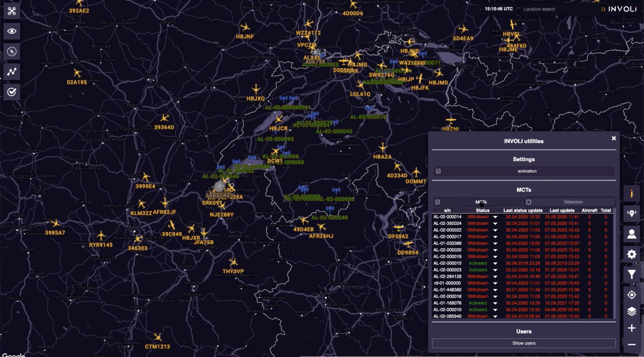Expand status dropdown for rd-01-000000

coord(496,283)
